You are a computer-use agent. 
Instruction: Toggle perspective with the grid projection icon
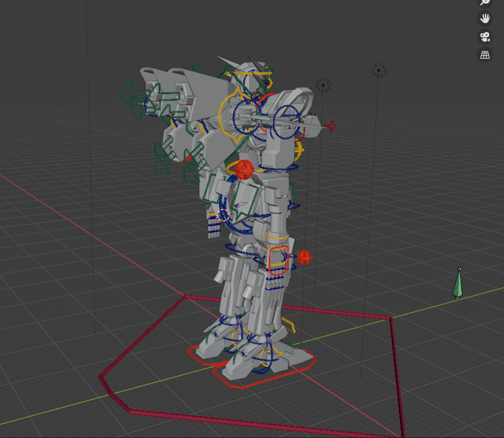click(485, 55)
